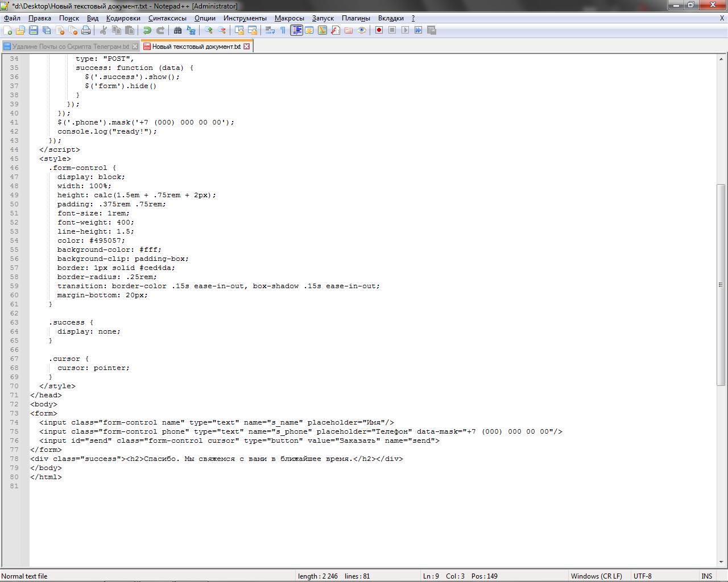Open the Опции menu
This screenshot has width=728, height=582.
click(205, 18)
